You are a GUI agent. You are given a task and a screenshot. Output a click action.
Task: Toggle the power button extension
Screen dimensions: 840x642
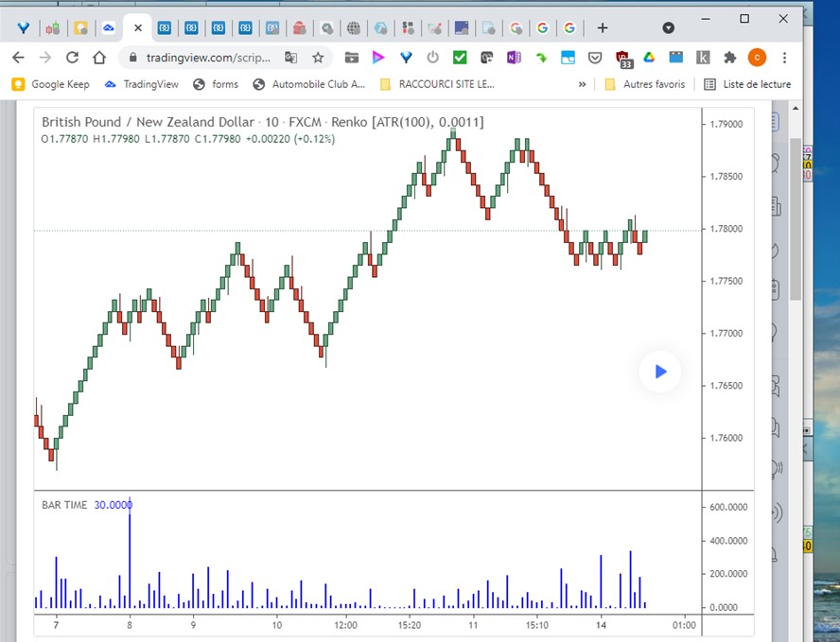pos(433,58)
